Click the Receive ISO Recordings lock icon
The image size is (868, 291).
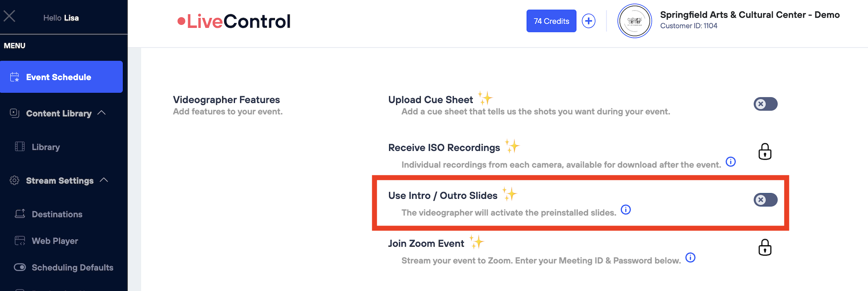click(x=765, y=151)
